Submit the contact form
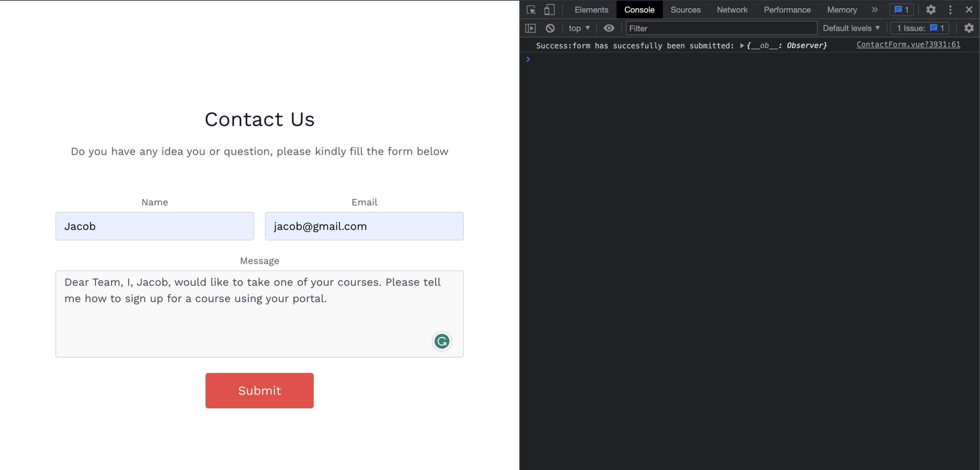980x470 pixels. [x=260, y=390]
